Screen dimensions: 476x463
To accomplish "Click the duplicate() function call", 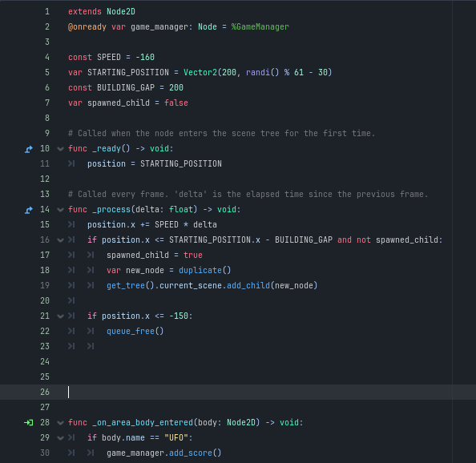I will pos(205,270).
